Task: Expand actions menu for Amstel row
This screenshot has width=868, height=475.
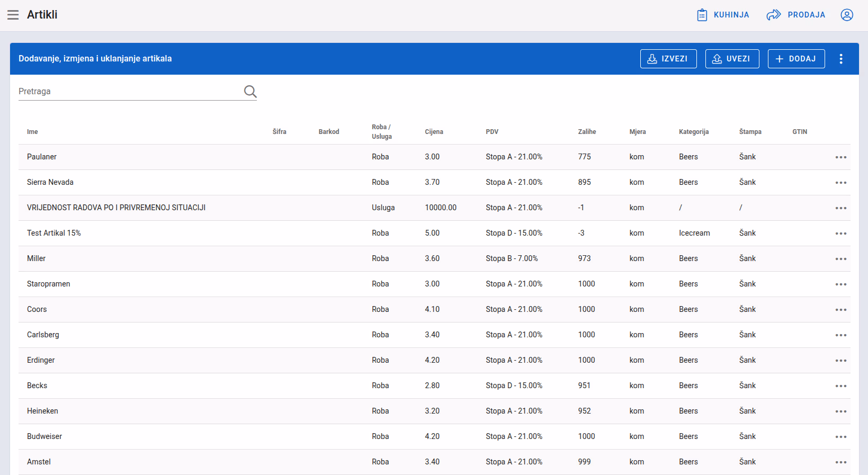Action: coord(841,462)
